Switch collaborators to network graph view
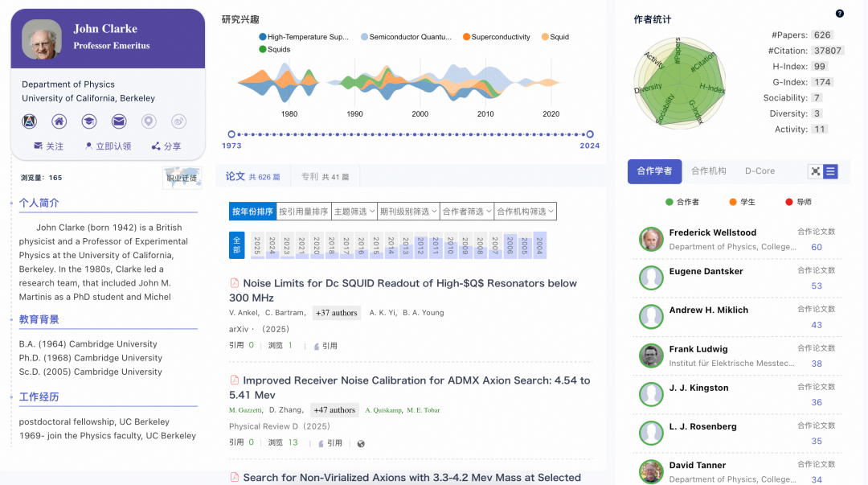This screenshot has width=868, height=485. point(817,171)
